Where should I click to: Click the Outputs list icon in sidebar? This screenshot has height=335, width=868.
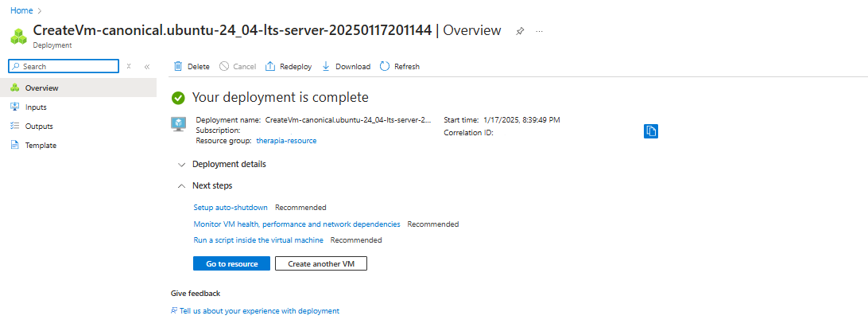[15, 127]
